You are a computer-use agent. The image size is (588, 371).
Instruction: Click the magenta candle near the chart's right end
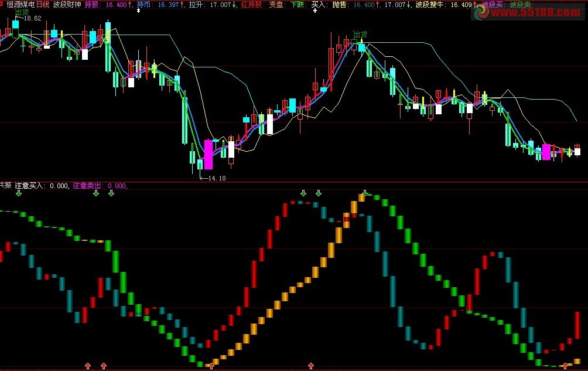(546, 152)
